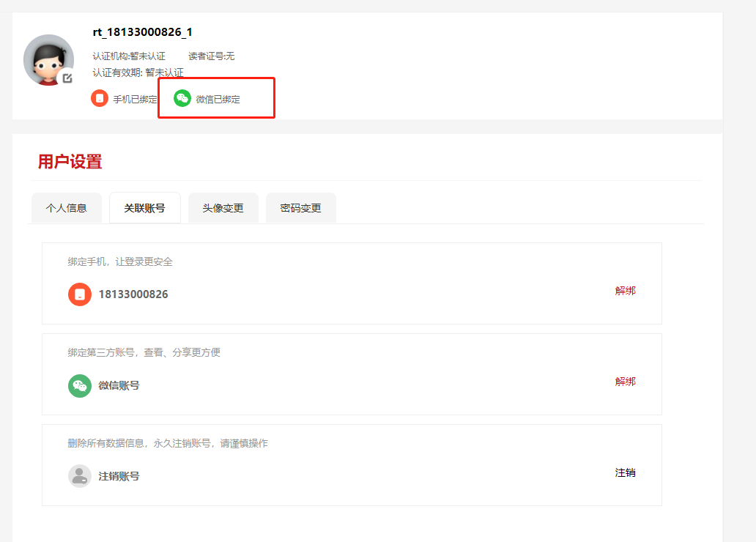Viewport: 756px width, 542px height.
Task: Click the 注销账号 label text
Action: 119,476
